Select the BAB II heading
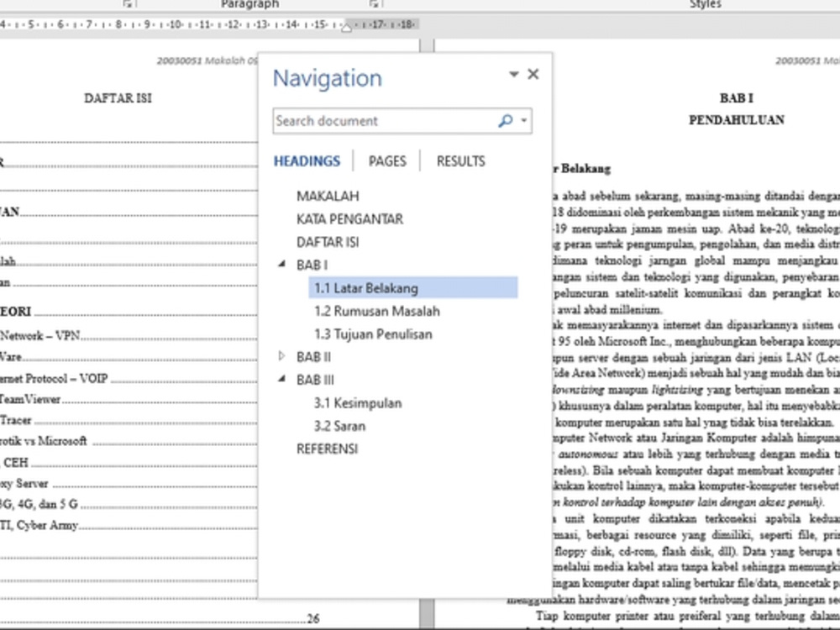840x630 pixels. point(314,357)
